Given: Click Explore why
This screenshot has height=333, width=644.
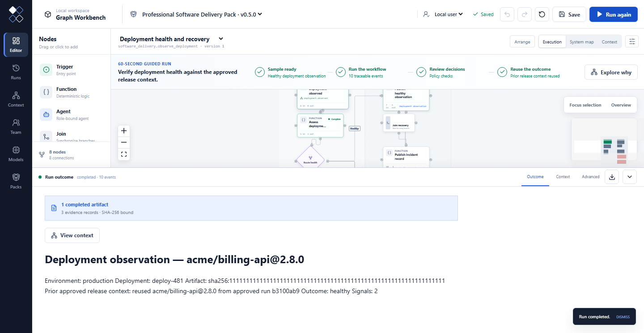Looking at the screenshot, I should click(x=611, y=73).
